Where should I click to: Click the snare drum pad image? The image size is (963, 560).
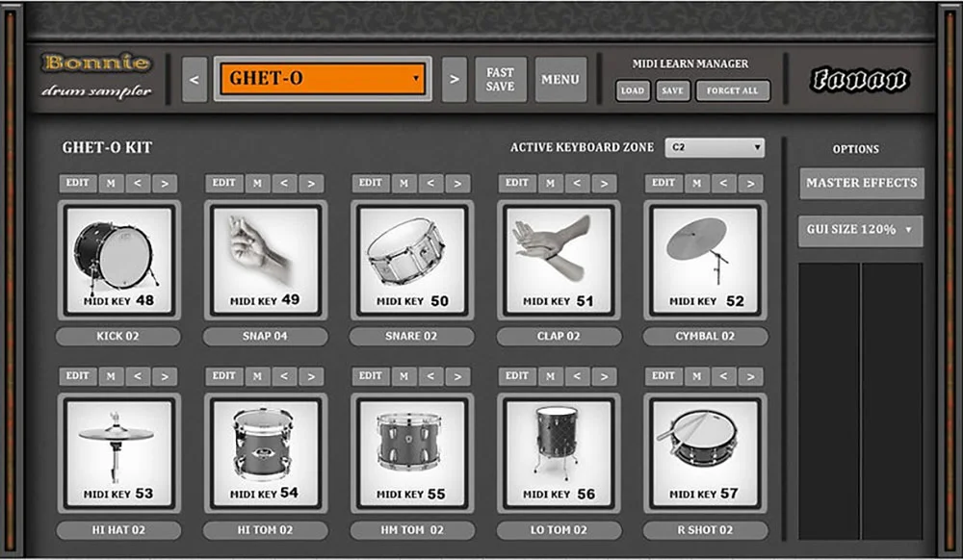coord(412,259)
